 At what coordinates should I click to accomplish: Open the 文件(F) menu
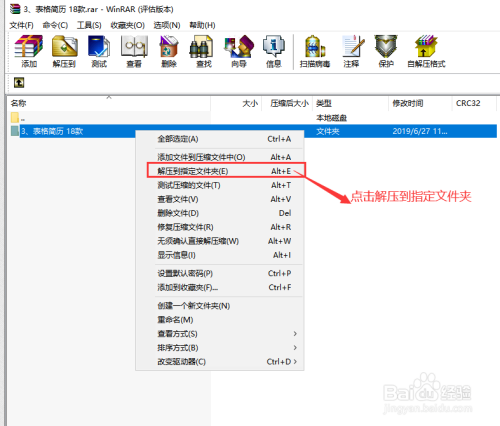21,25
